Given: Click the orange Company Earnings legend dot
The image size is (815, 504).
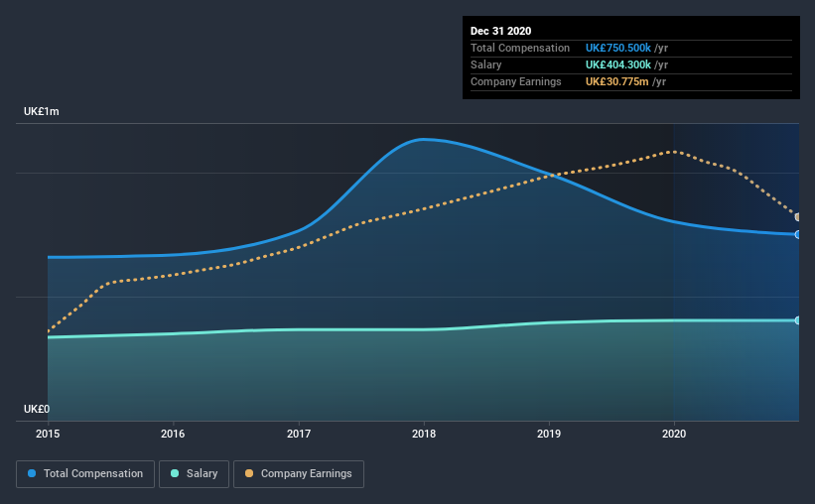Looking at the screenshot, I should pyautogui.click(x=249, y=473).
